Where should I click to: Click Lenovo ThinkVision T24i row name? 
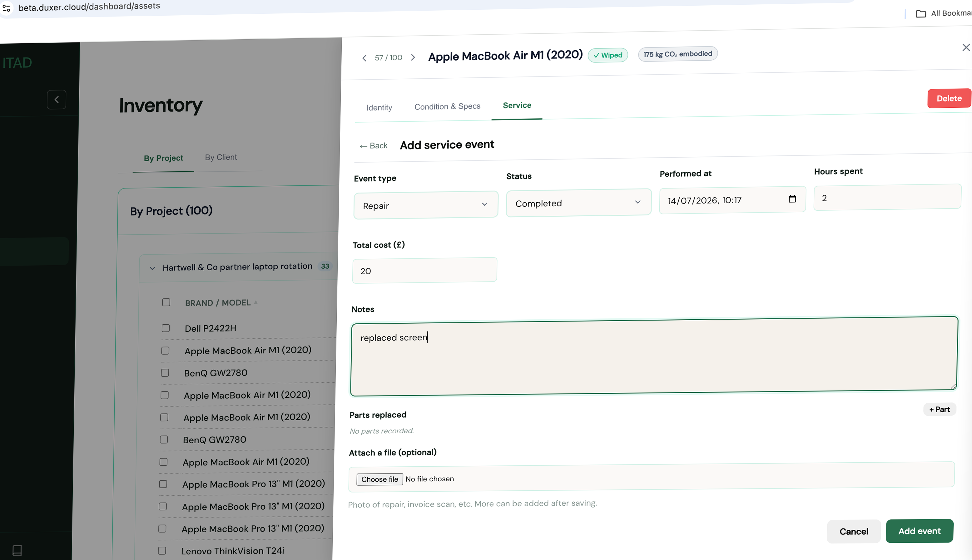(x=232, y=551)
